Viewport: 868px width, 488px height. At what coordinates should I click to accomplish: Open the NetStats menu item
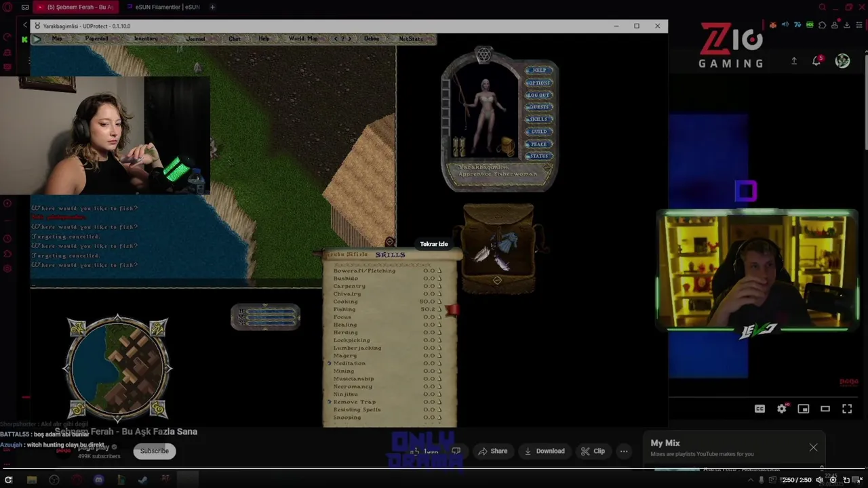[410, 39]
